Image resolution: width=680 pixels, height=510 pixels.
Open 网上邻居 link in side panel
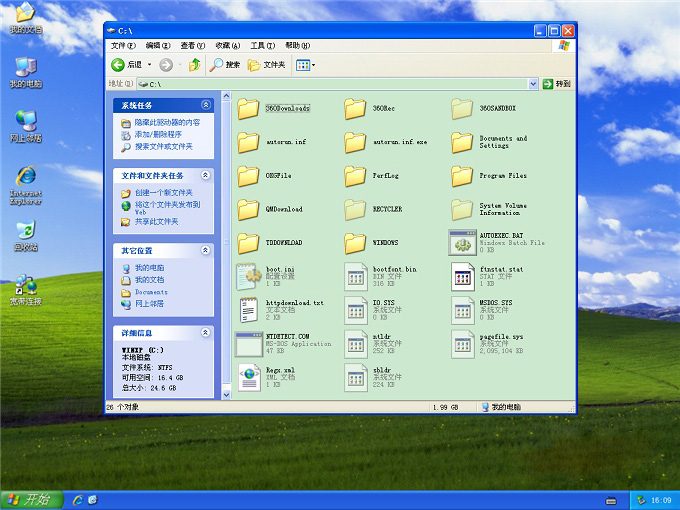[149, 304]
